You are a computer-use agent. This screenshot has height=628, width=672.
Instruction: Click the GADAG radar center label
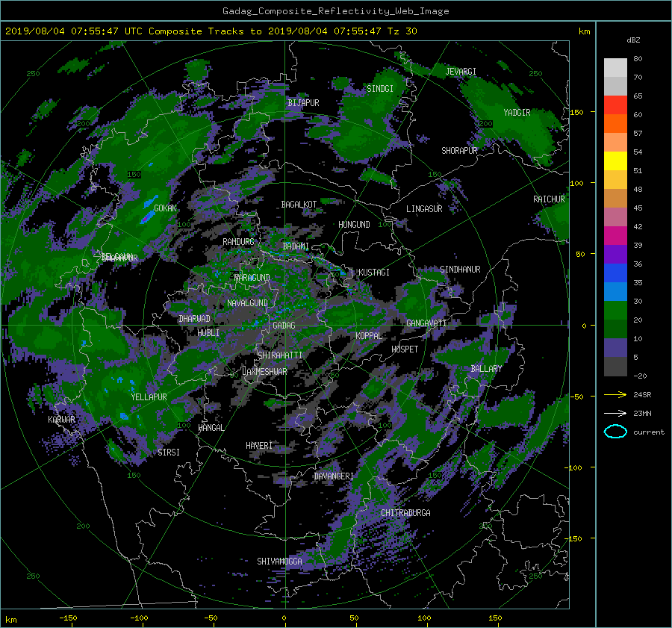284,326
